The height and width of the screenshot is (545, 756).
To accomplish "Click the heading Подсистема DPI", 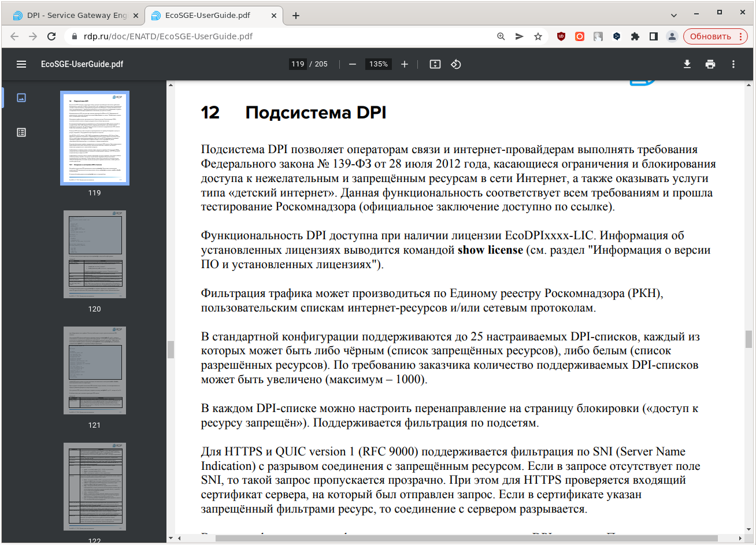I will tap(316, 112).
